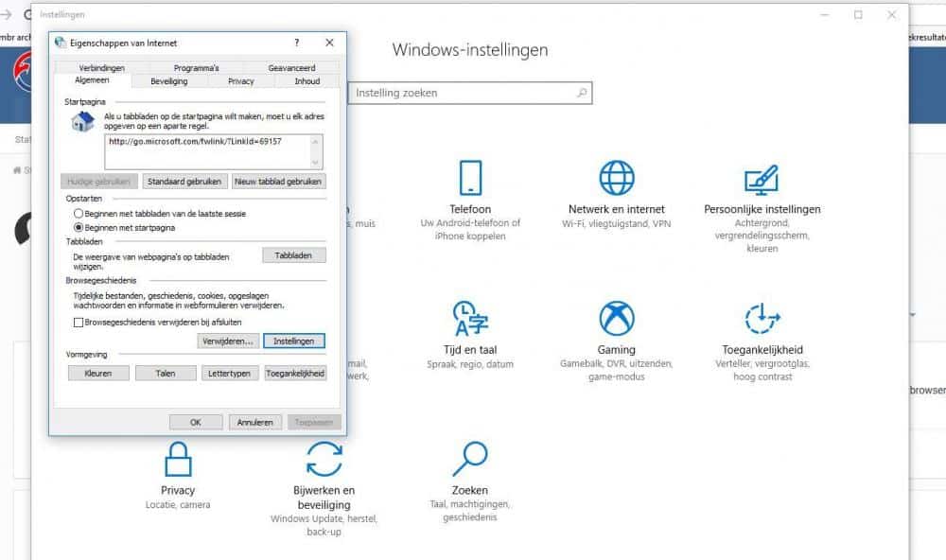This screenshot has height=560, width=946.
Task: Switch to the Verbindingen tab
Action: 101,68
